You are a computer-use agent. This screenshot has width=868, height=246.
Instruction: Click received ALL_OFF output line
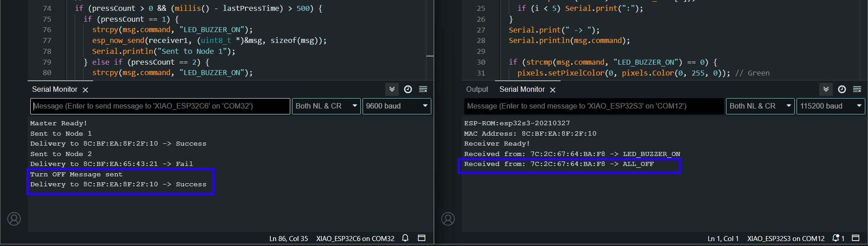pyautogui.click(x=559, y=164)
